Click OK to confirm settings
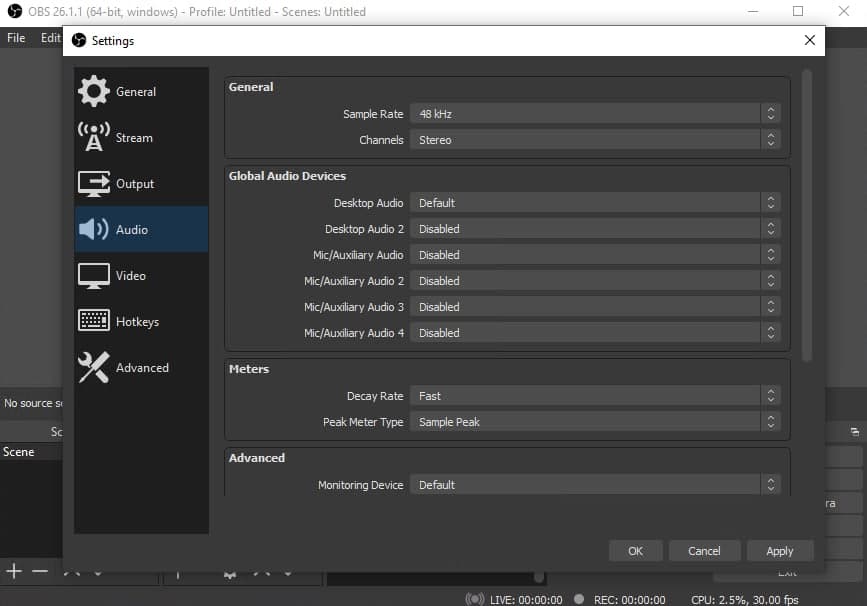This screenshot has height=606, width=867. [x=635, y=551]
